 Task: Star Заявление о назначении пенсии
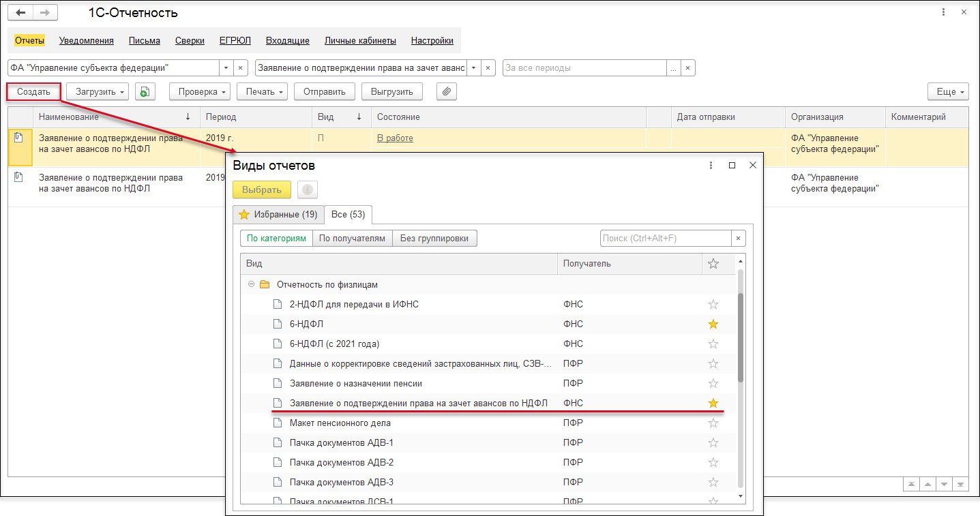(713, 383)
